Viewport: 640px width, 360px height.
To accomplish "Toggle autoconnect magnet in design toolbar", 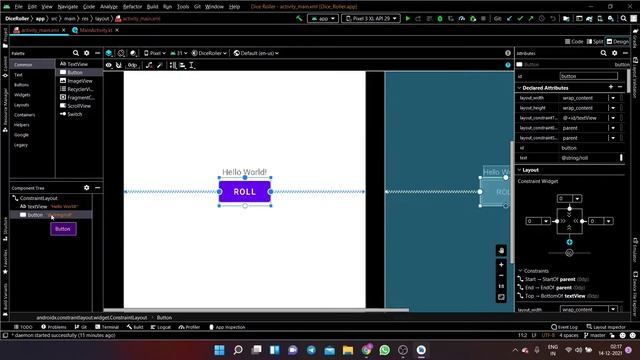I will 119,65.
